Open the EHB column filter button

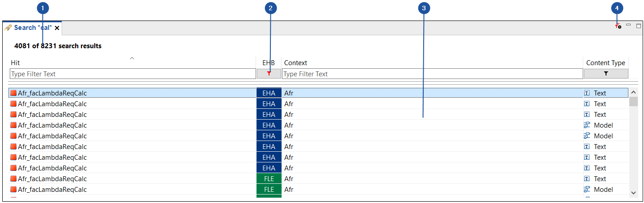[x=269, y=74]
